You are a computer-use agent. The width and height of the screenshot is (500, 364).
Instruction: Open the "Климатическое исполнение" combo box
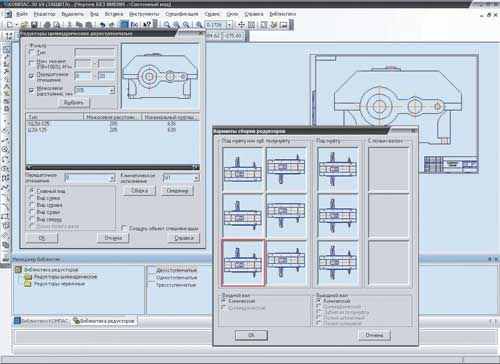(180, 178)
